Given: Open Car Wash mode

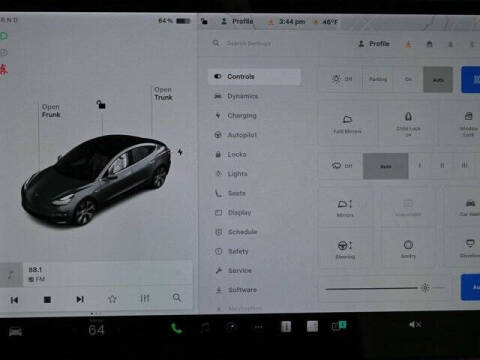Looking at the screenshot, I should 469,207.
